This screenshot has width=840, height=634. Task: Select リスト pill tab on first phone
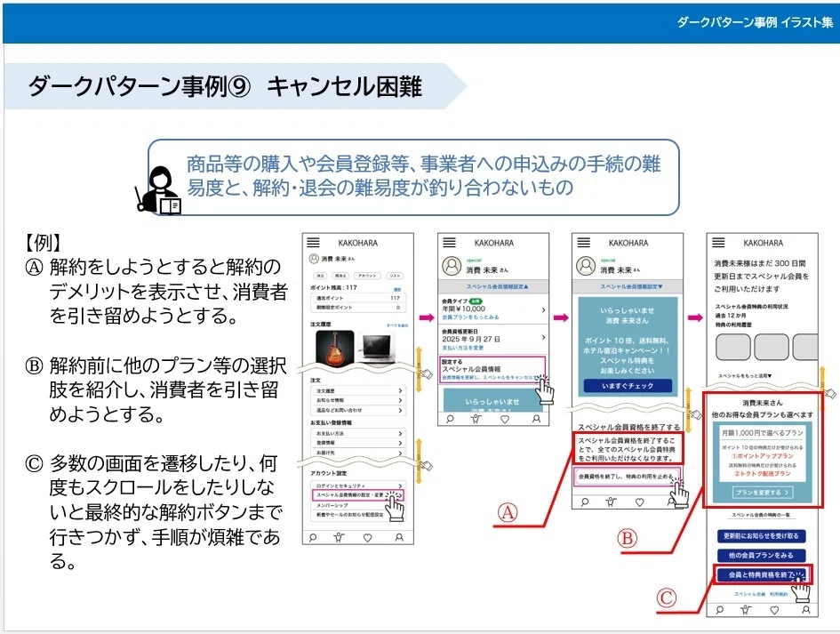[x=395, y=276]
